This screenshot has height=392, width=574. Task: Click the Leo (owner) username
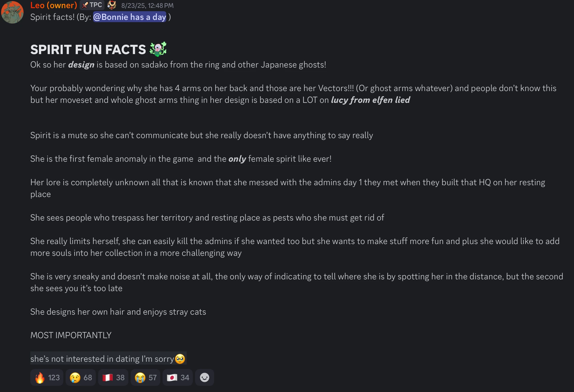coord(54,5)
